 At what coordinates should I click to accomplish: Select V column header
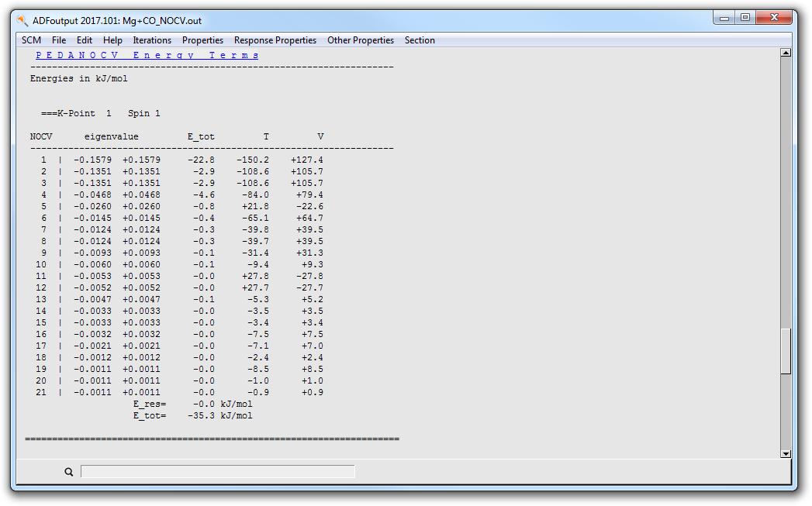coord(320,136)
